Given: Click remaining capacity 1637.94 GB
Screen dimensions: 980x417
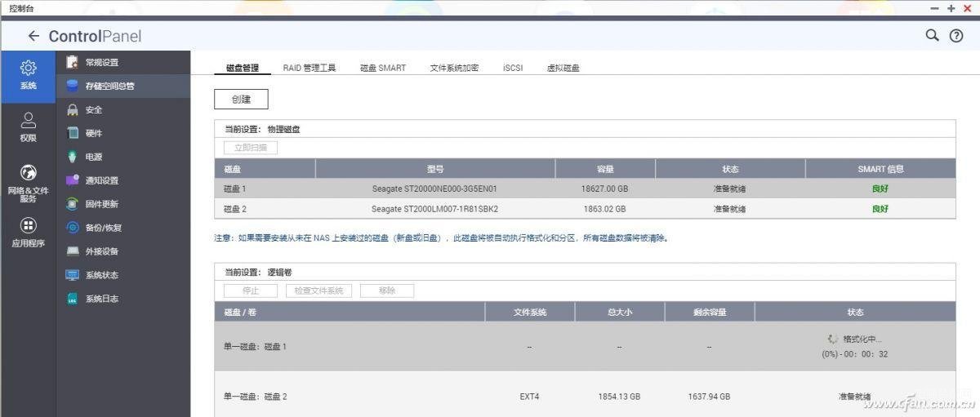Looking at the screenshot, I should pos(709,397).
